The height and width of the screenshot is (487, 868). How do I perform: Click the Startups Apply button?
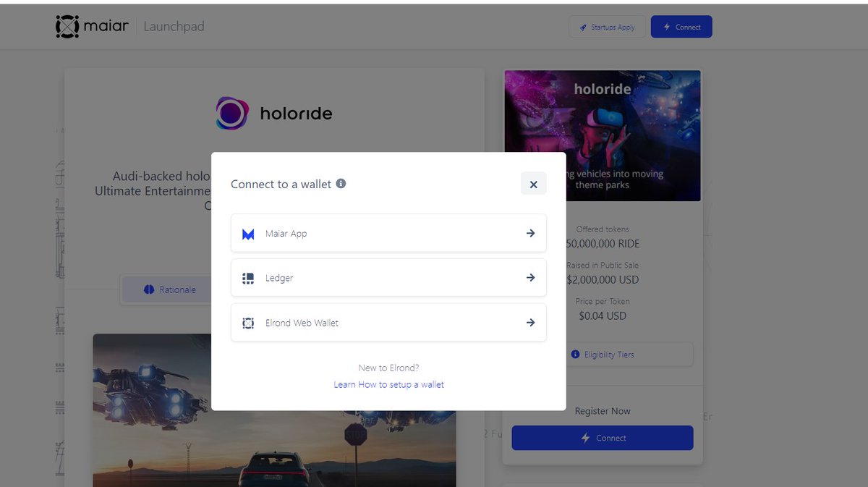pyautogui.click(x=606, y=27)
